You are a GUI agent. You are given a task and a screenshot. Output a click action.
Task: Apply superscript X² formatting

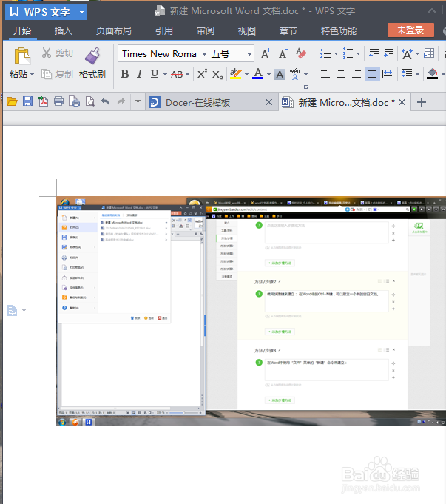[202, 74]
